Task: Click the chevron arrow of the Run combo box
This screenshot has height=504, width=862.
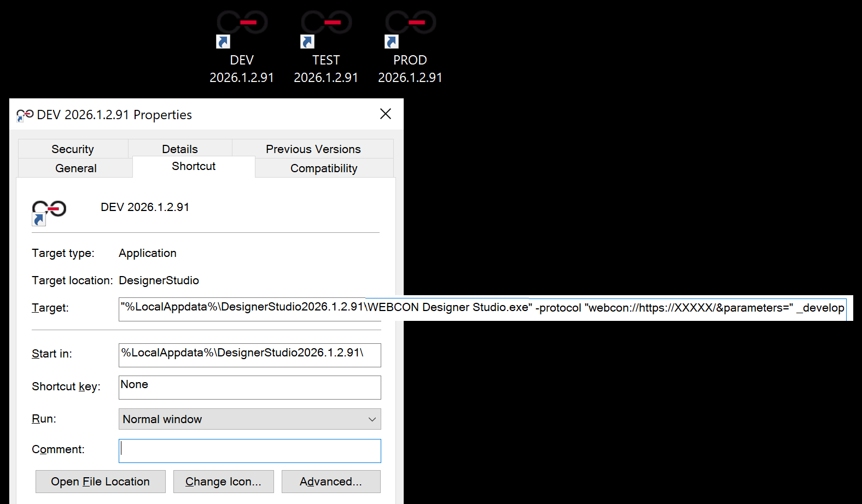Action: coord(372,419)
